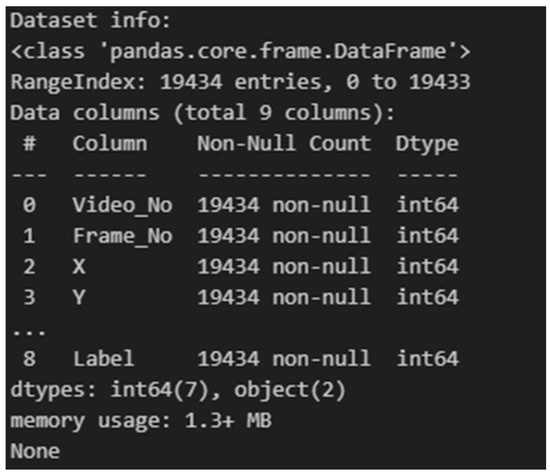
Task: Select the pandas DataFrame class line
Action: 240,52
